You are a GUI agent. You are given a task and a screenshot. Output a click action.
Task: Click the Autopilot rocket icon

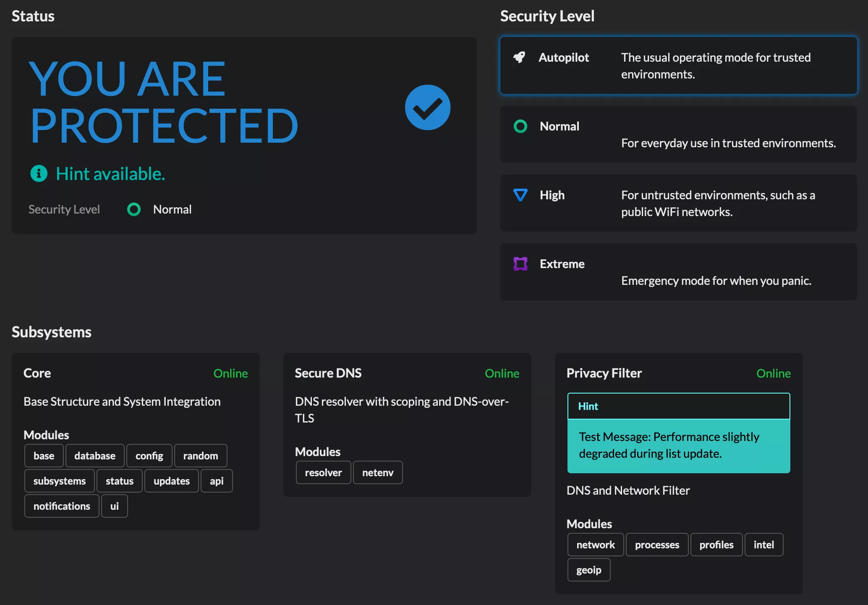click(x=520, y=57)
